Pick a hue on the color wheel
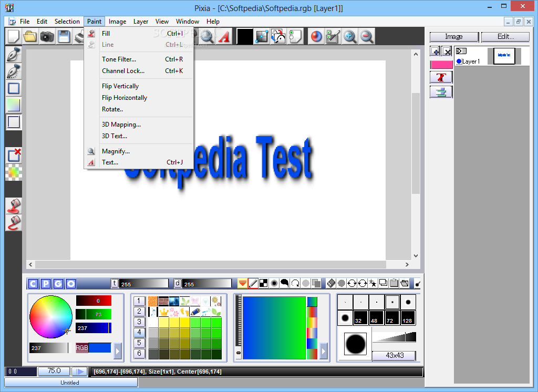538x392 pixels. click(51, 316)
